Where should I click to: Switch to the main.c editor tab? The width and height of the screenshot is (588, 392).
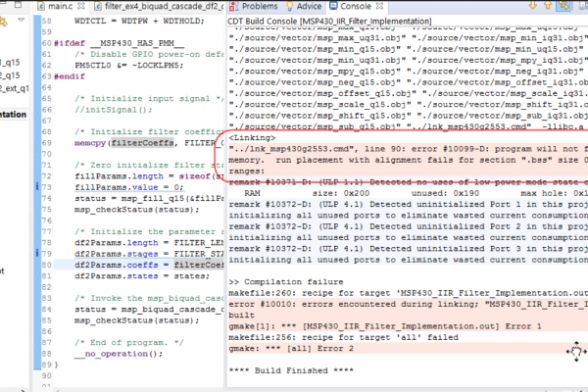61,6
